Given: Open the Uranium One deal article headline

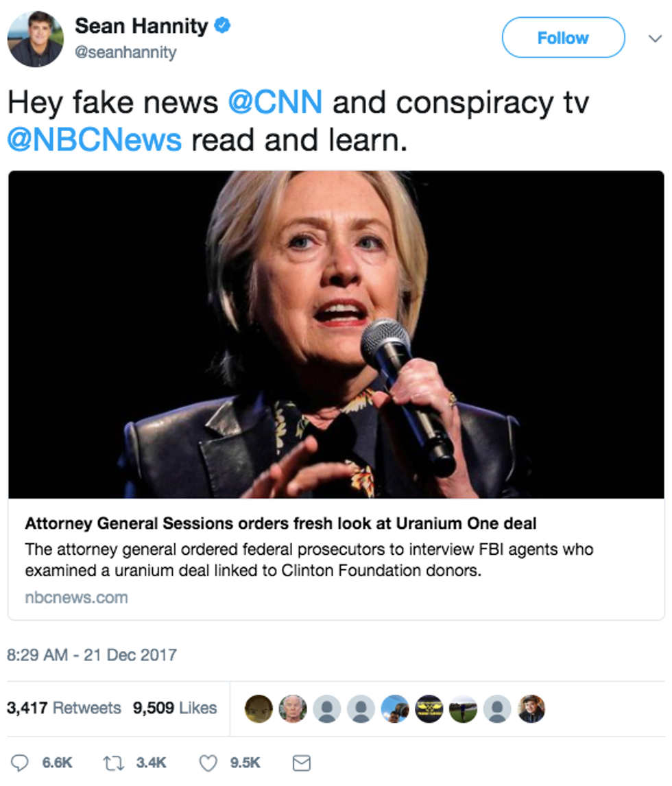Looking at the screenshot, I should tap(280, 523).
